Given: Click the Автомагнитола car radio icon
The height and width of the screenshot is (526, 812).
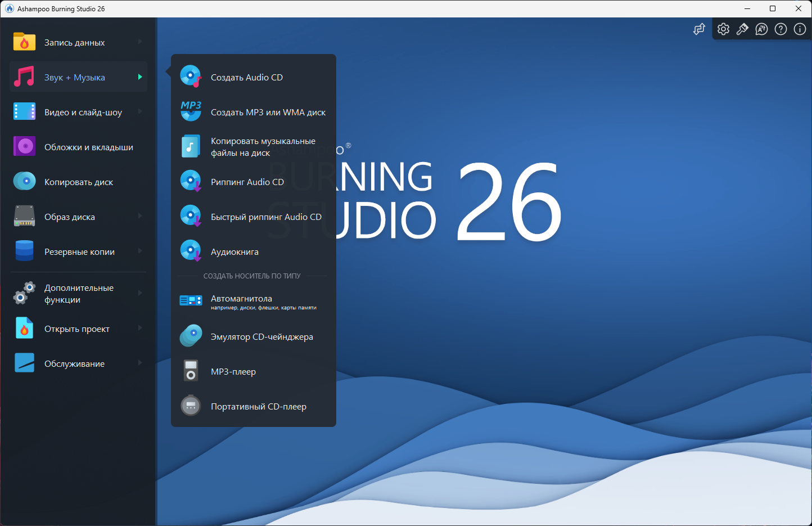Looking at the screenshot, I should pos(191,300).
